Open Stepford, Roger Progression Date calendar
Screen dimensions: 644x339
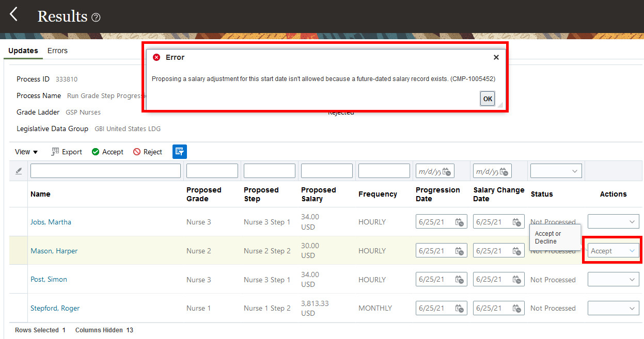coord(459,308)
